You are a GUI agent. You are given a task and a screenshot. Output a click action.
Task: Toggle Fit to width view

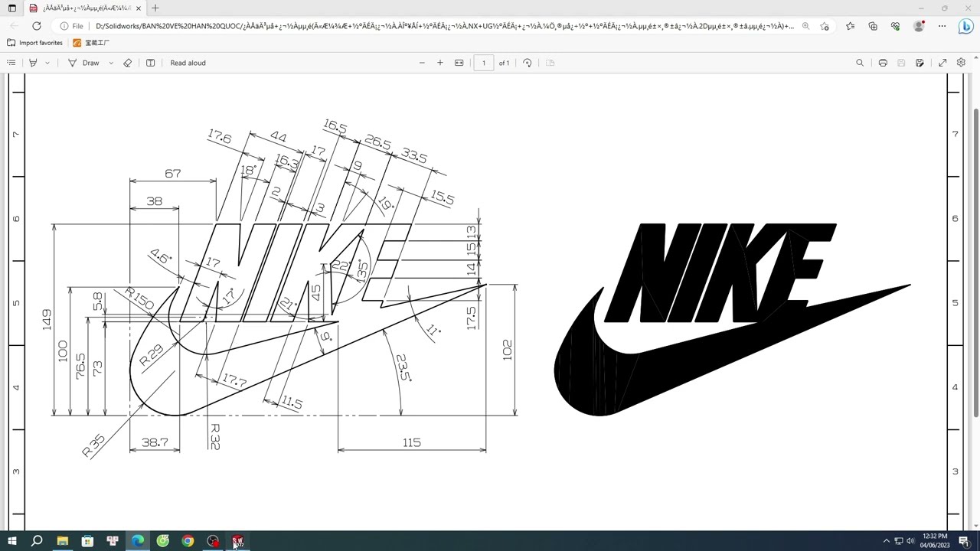click(x=459, y=63)
